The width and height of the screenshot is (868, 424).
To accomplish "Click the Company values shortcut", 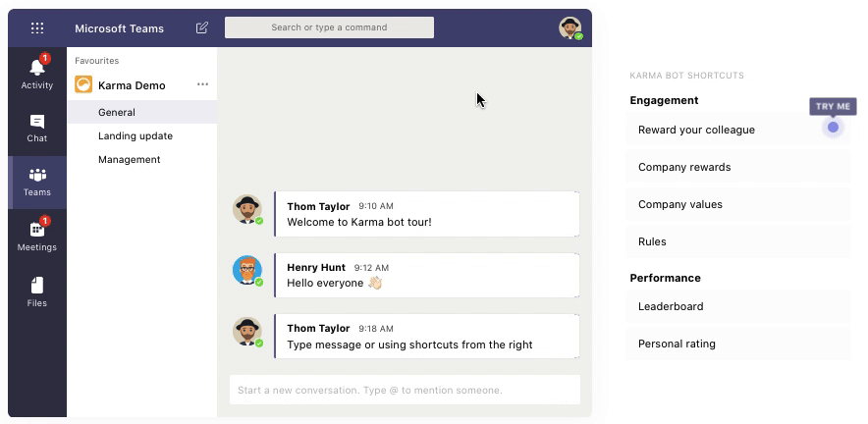I will (738, 204).
